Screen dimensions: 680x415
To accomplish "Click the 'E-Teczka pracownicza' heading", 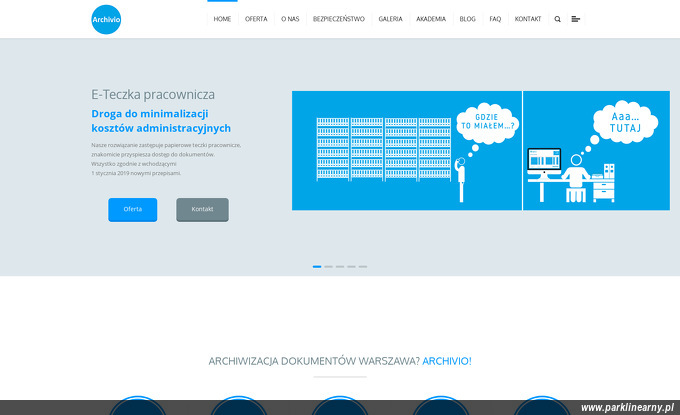I will coord(153,95).
